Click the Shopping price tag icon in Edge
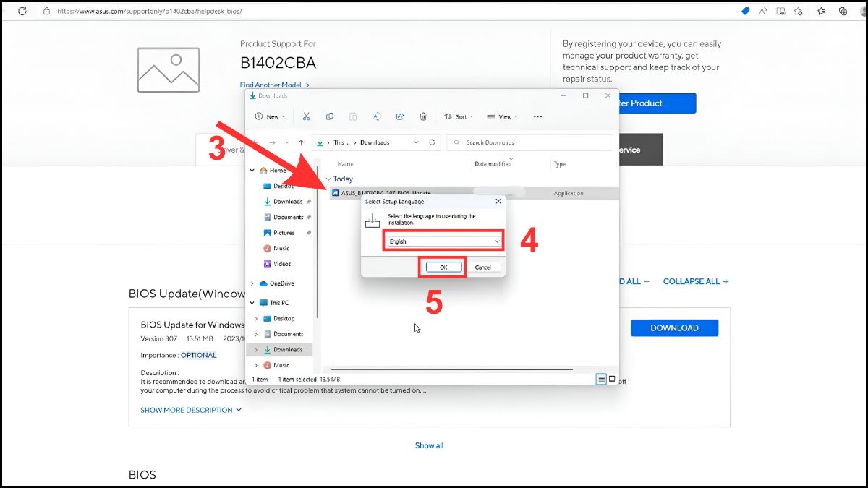 point(746,11)
